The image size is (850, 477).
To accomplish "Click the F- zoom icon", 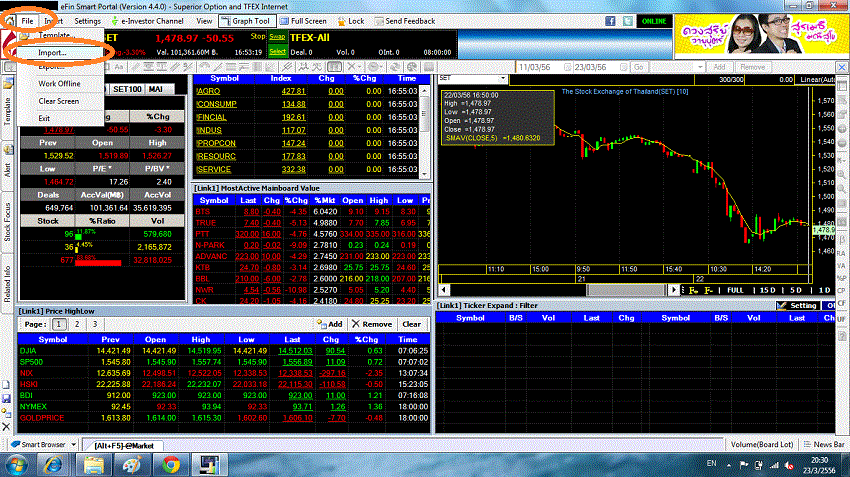I will (x=709, y=291).
